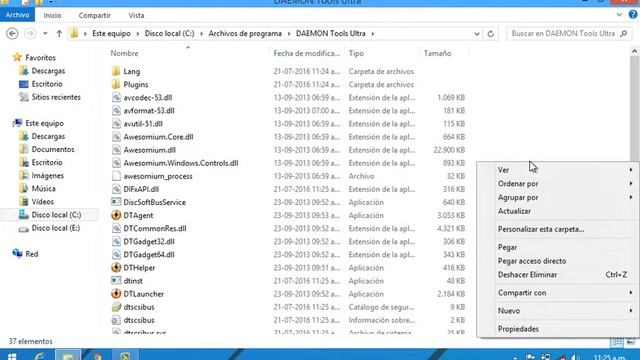Click the Favoritos star icon

(17, 58)
